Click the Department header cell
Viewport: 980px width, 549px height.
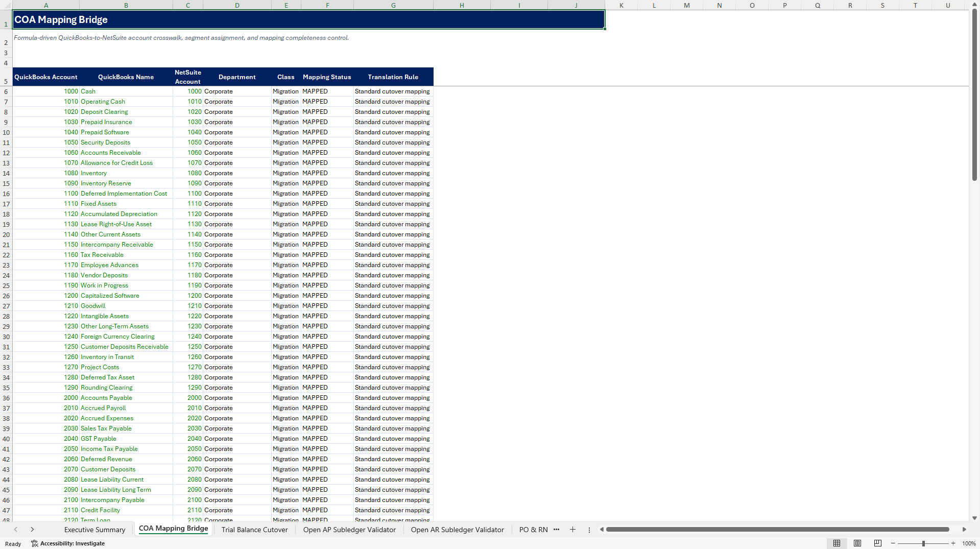237,77
